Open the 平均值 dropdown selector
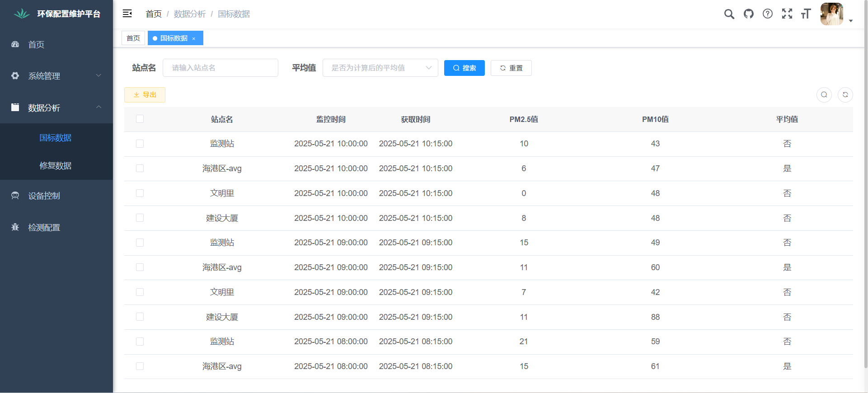This screenshot has height=393, width=868. [x=380, y=68]
